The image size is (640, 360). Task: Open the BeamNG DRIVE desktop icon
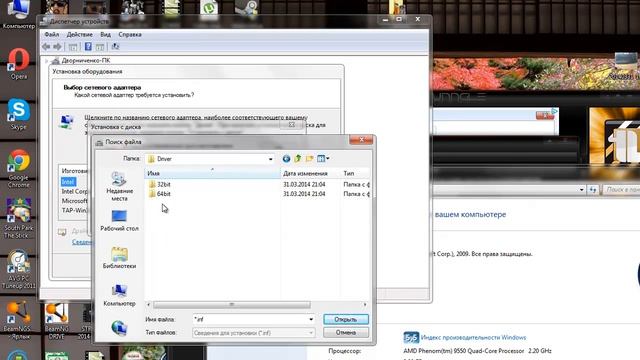(x=56, y=321)
